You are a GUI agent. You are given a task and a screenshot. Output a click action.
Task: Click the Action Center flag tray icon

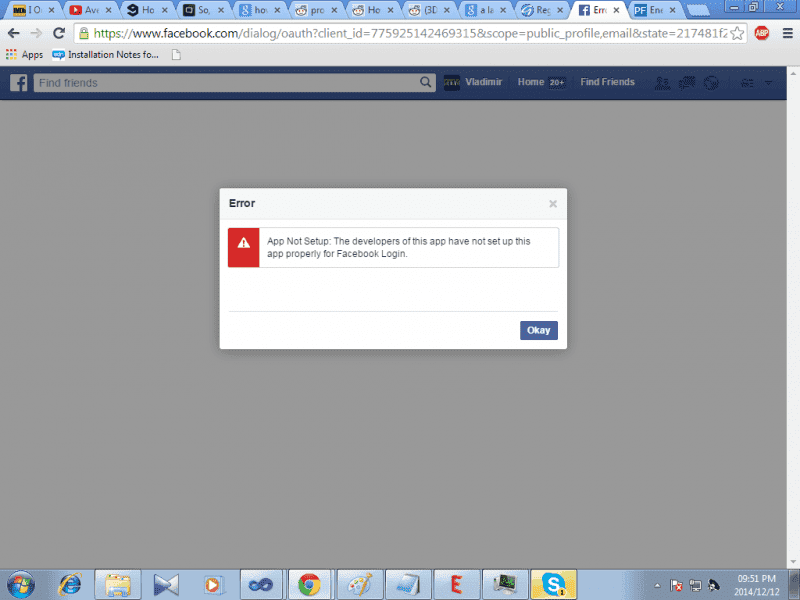(676, 586)
